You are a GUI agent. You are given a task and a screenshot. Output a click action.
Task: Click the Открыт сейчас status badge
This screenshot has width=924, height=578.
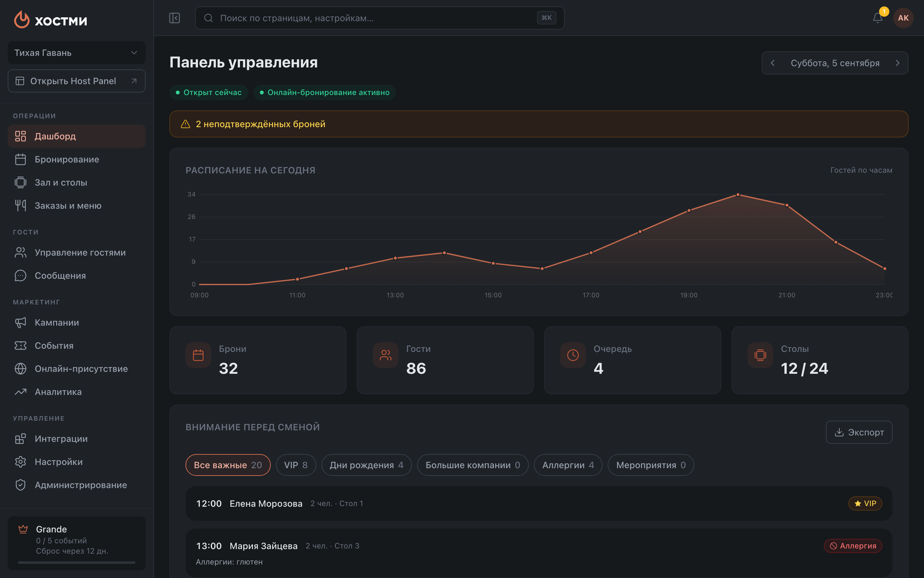coord(209,92)
